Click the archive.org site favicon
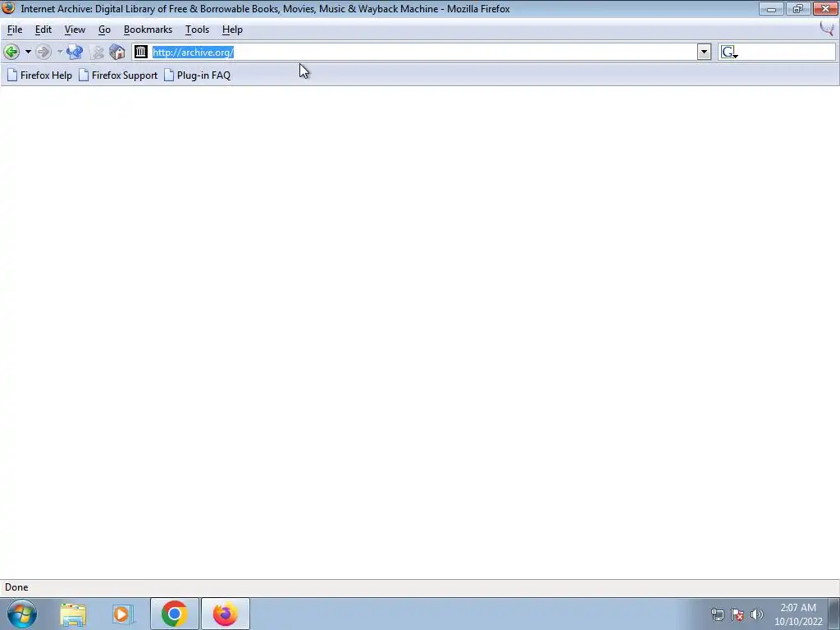Screen dimensions: 840x630 tap(141, 52)
